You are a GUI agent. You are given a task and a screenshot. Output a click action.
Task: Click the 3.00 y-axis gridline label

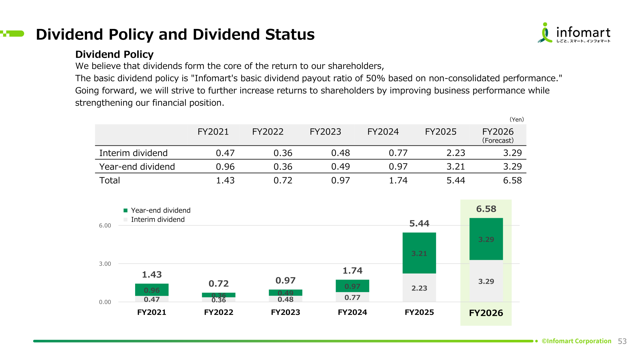point(105,264)
